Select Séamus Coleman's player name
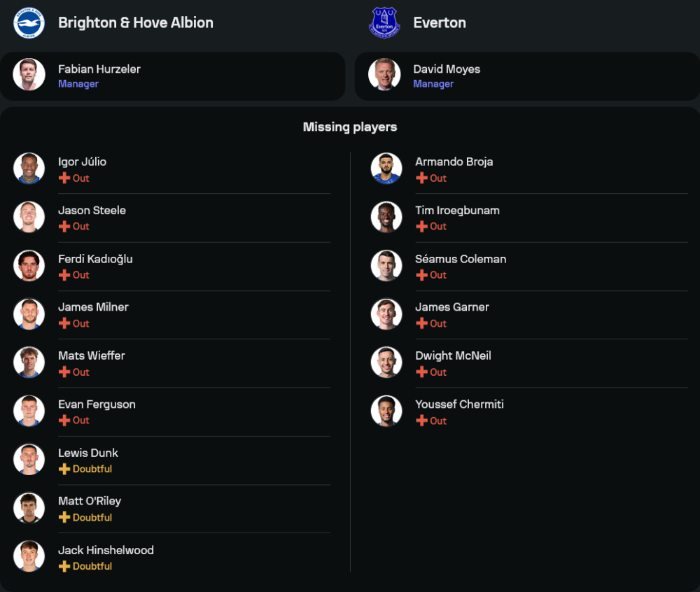 [461, 259]
